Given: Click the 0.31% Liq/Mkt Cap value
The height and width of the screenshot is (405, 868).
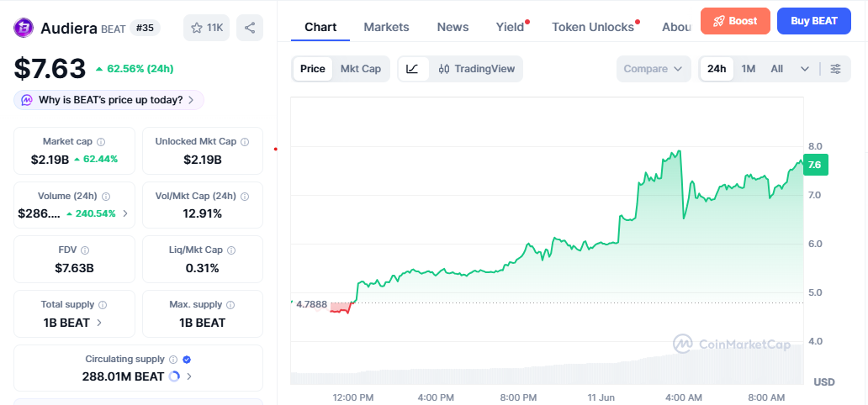Looking at the screenshot, I should click(203, 268).
